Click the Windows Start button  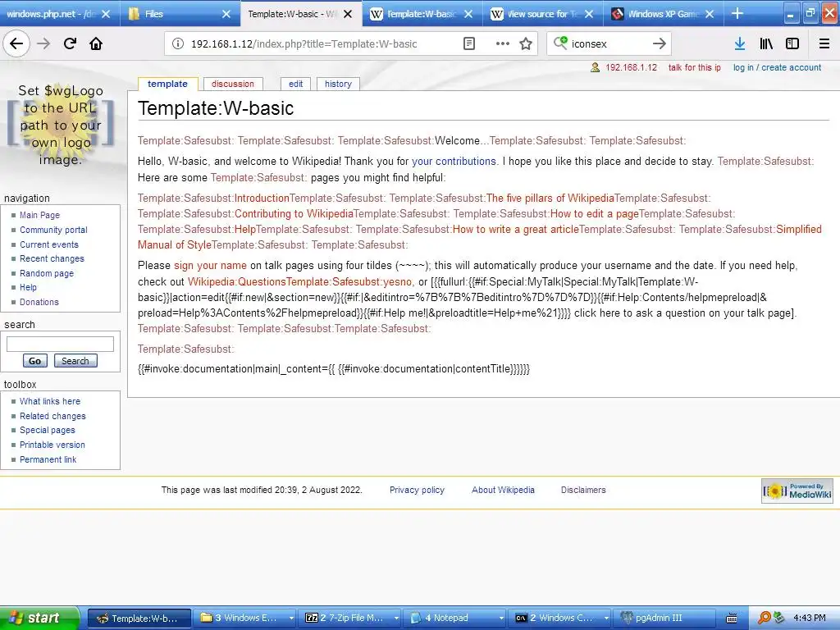(x=39, y=618)
